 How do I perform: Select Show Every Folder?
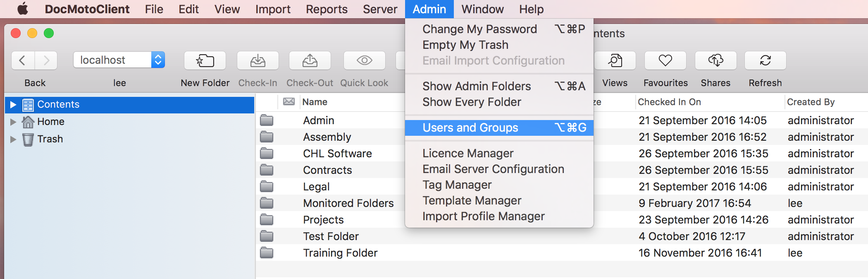point(499,102)
